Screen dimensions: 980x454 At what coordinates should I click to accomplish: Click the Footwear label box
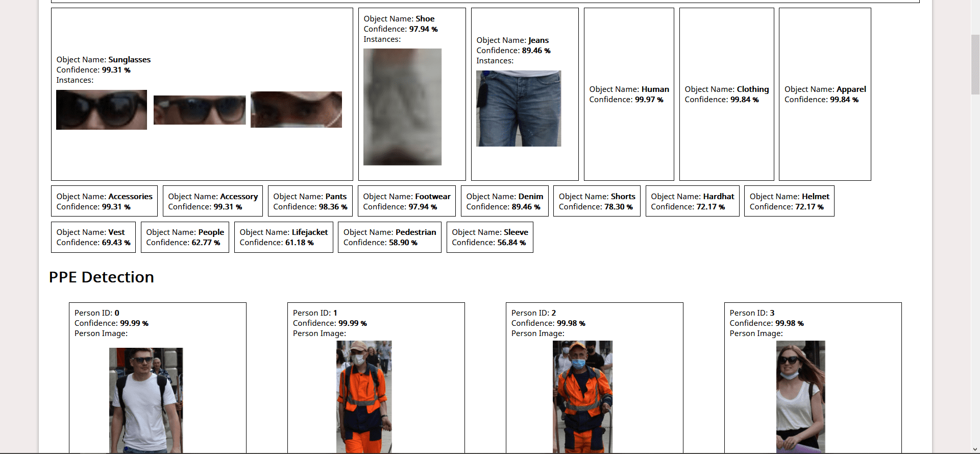pos(407,201)
